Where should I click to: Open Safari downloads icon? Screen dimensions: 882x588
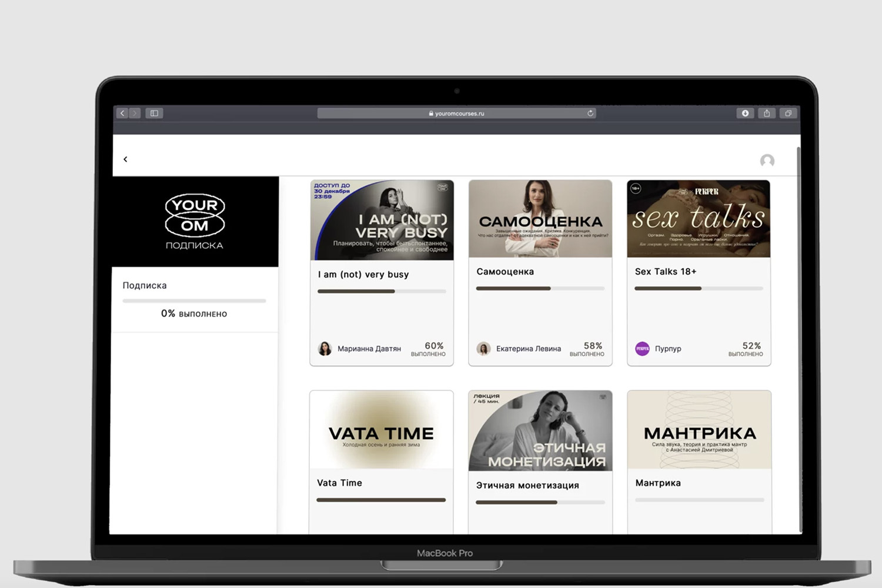click(x=745, y=113)
